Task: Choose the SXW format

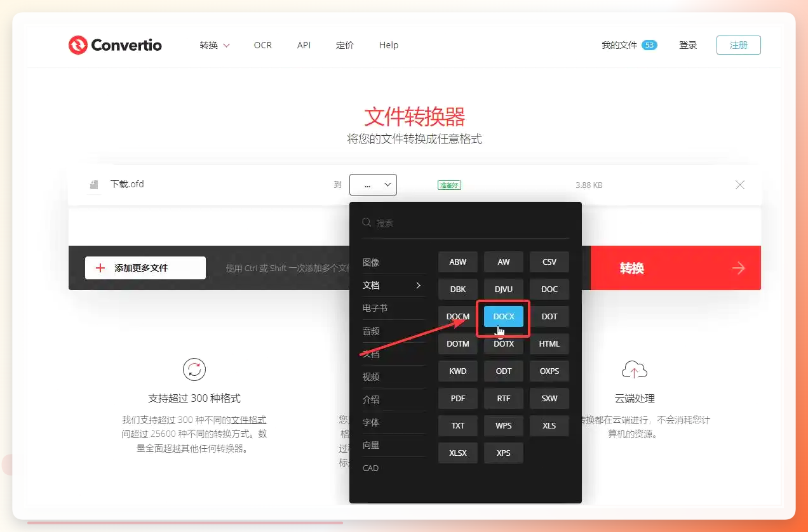Action: (549, 398)
